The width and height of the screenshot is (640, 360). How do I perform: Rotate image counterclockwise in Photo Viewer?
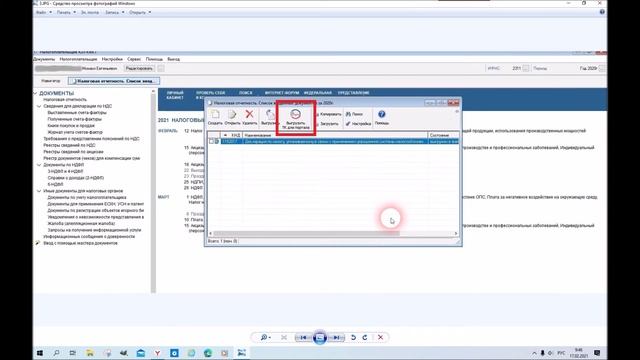click(x=353, y=338)
